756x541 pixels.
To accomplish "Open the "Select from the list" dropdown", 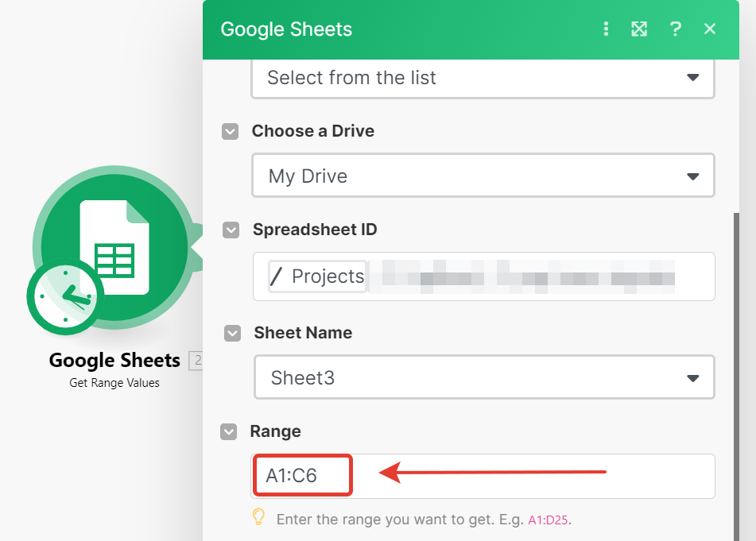I will (483, 78).
